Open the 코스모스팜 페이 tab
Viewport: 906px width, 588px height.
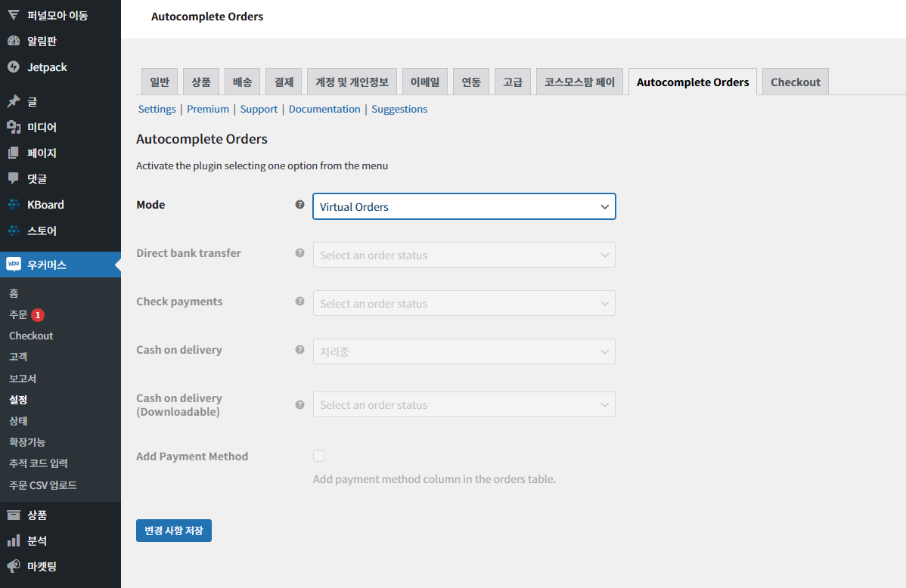(x=579, y=82)
